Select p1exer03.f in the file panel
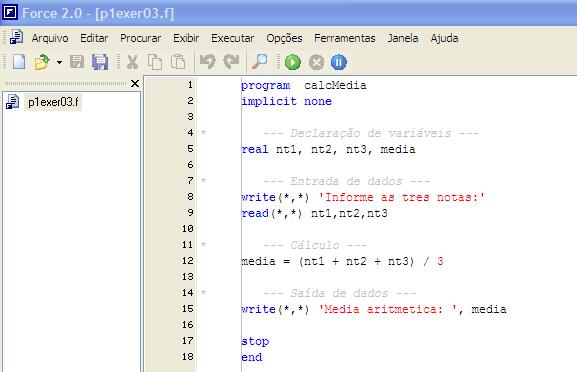 point(53,102)
